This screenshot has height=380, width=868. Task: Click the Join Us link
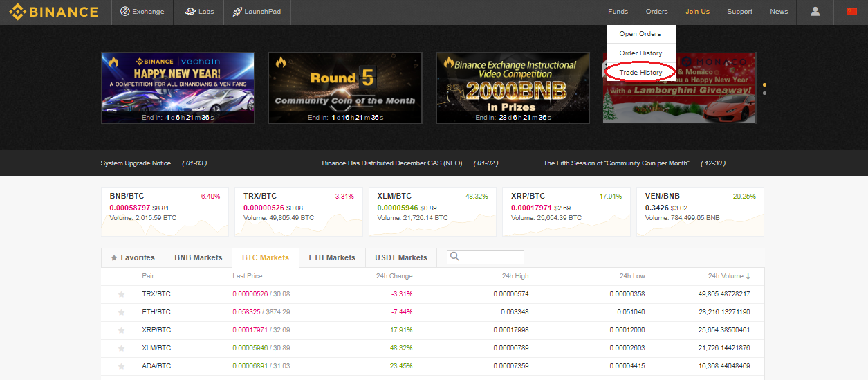coord(697,12)
